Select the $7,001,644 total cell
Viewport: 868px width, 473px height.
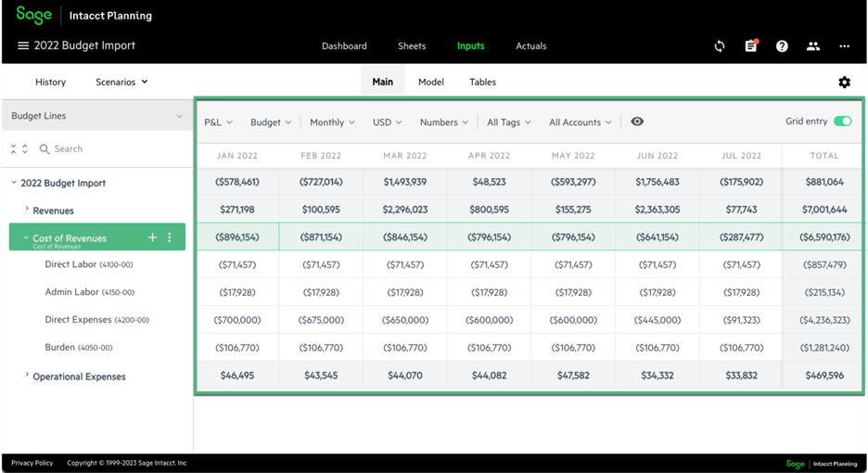click(x=824, y=210)
